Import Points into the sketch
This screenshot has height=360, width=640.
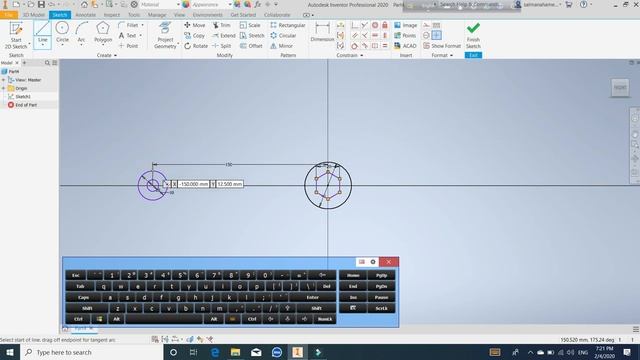[405, 36]
